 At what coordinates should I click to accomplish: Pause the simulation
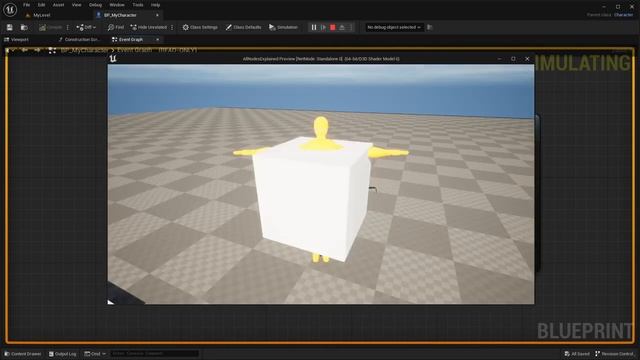pos(314,27)
